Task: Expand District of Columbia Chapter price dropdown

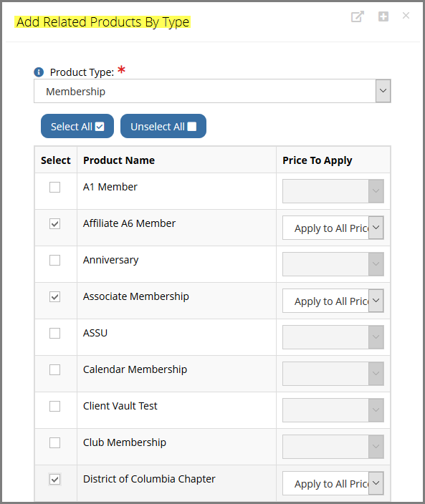Action: [333, 483]
